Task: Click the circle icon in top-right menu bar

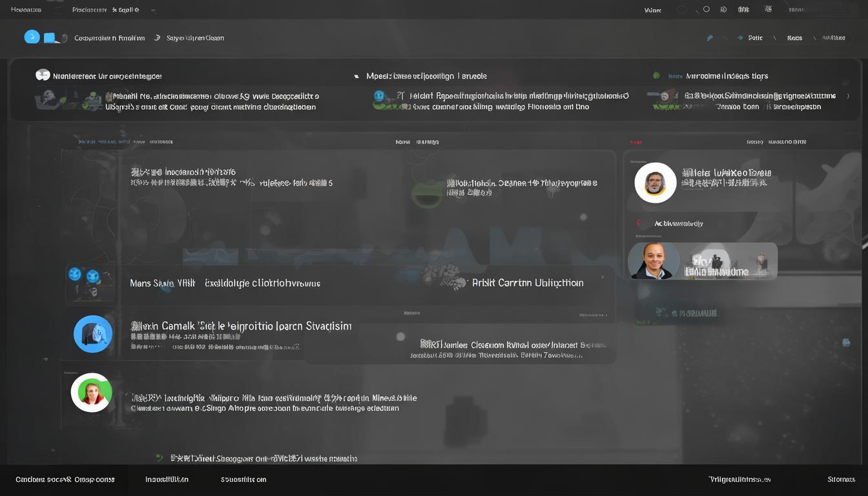Action: point(706,10)
